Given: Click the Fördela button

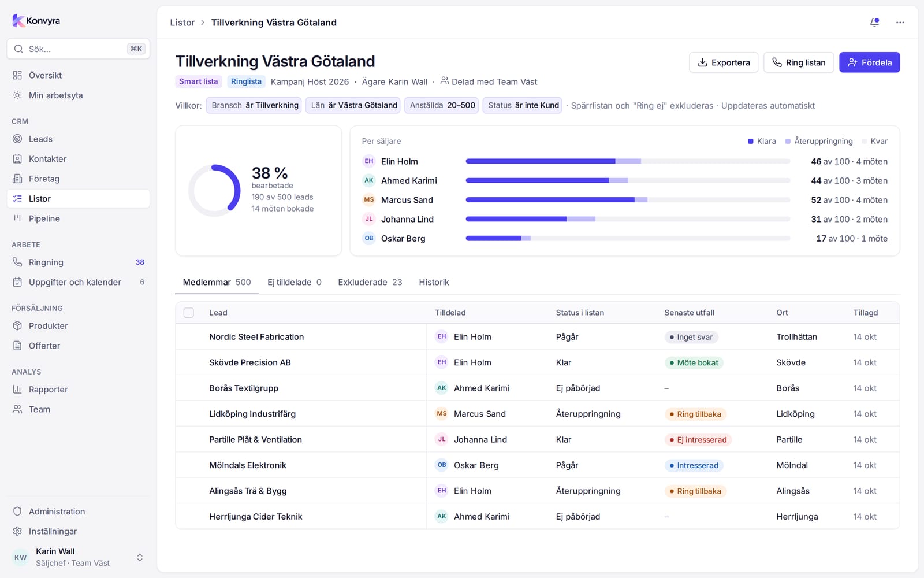Looking at the screenshot, I should (869, 62).
